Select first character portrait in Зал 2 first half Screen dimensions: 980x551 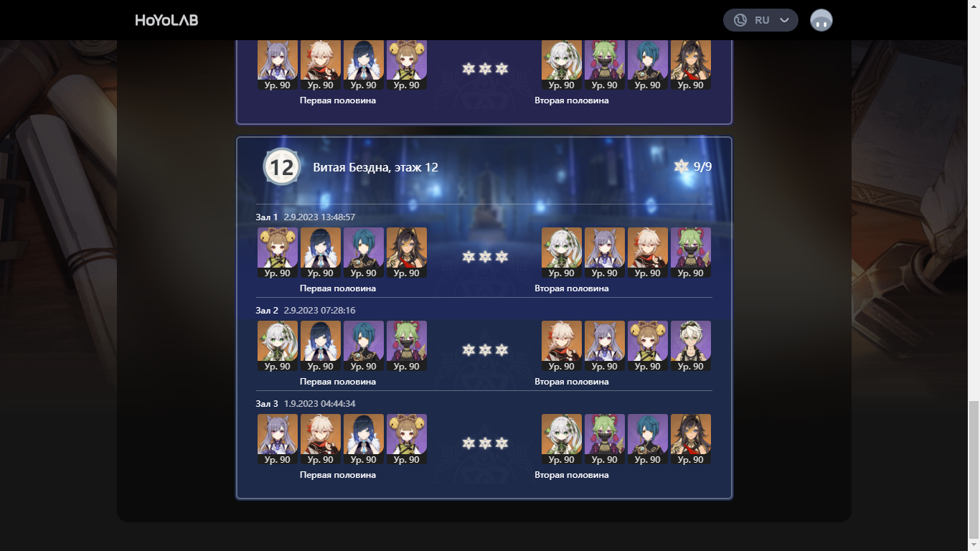click(x=278, y=346)
